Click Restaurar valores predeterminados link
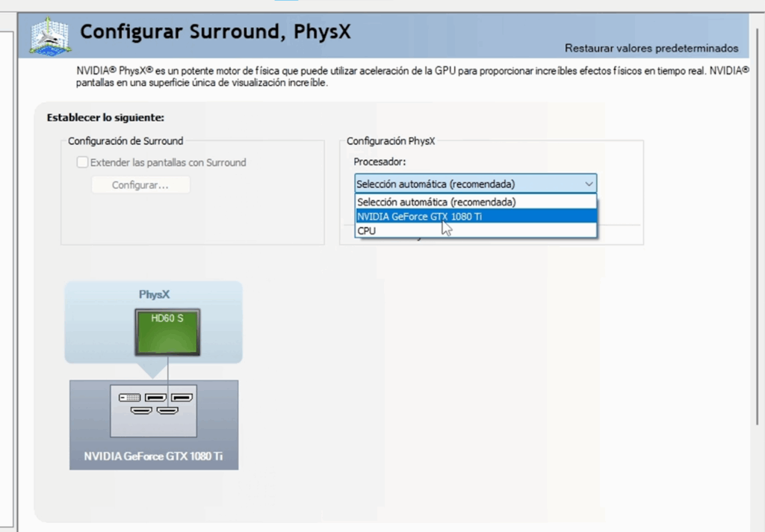The height and width of the screenshot is (532, 765). 651,49
